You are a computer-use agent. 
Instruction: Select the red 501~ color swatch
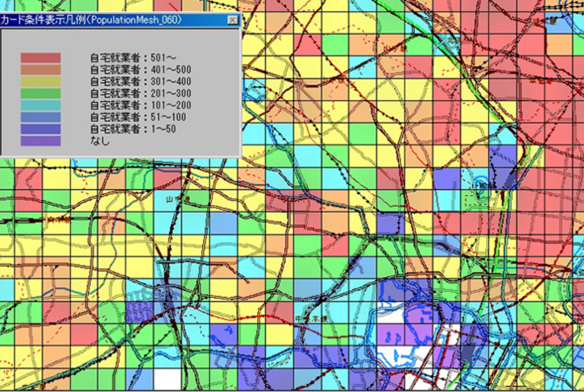click(x=40, y=58)
